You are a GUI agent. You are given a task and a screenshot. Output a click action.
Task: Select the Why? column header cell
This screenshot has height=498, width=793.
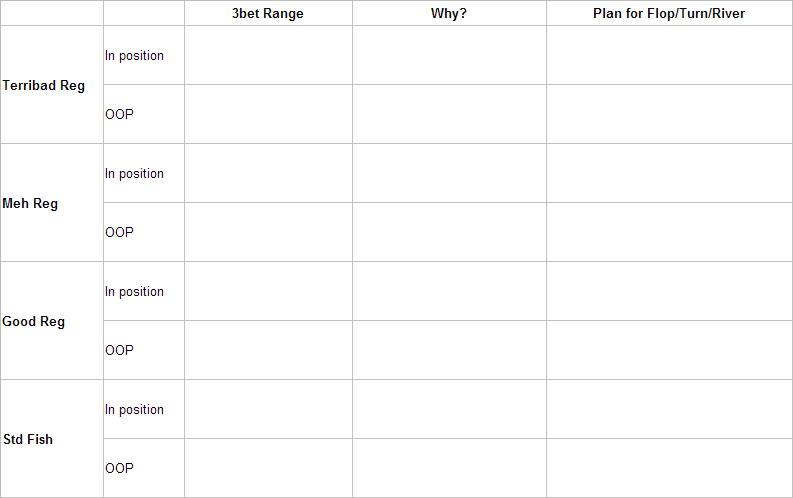(x=449, y=13)
